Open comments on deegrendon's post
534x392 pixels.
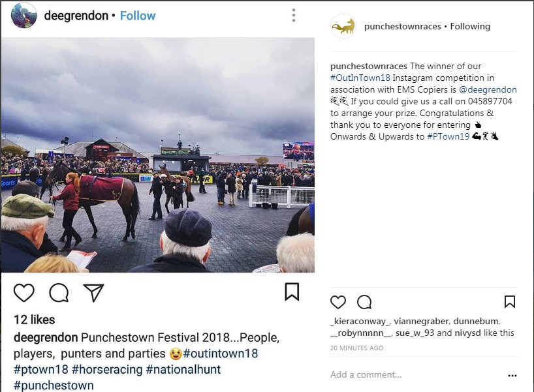click(x=59, y=293)
